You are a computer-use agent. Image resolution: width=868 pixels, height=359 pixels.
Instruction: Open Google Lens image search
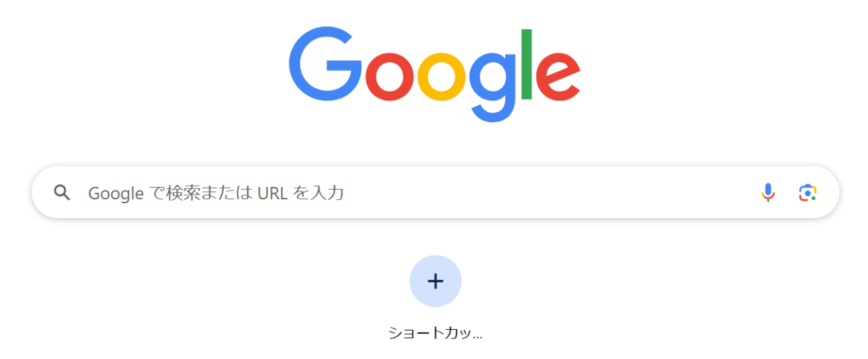[x=808, y=193]
